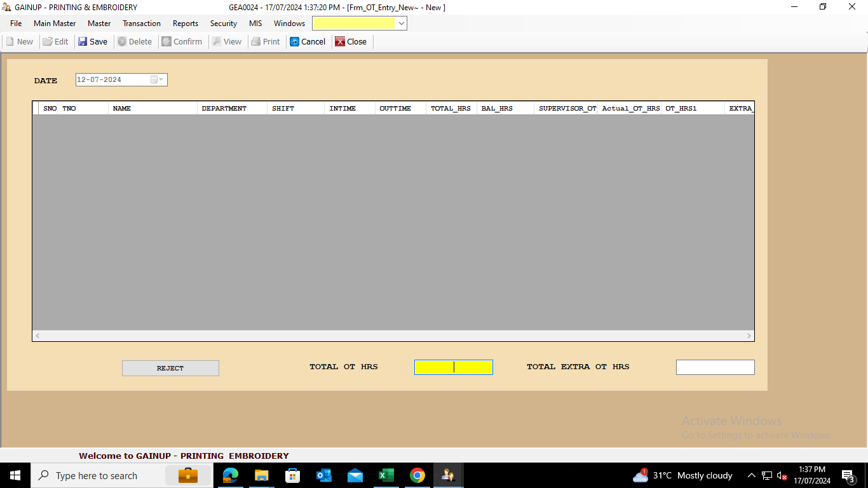Image resolution: width=868 pixels, height=488 pixels.
Task: Open File Explorer from the taskbar
Action: (x=261, y=475)
